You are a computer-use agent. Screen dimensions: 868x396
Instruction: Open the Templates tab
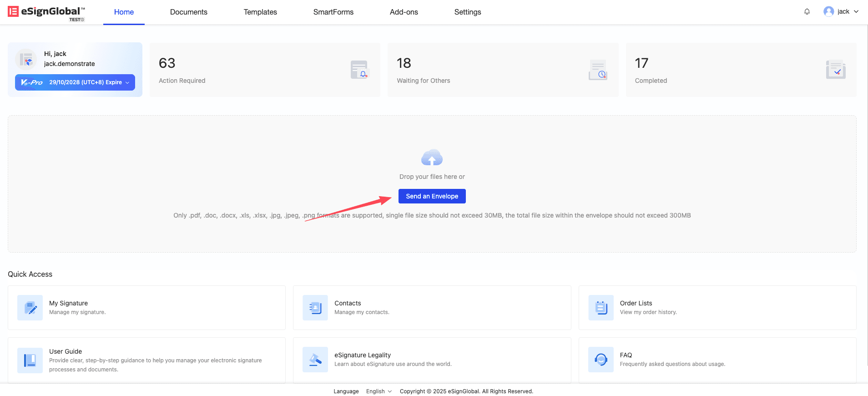260,12
